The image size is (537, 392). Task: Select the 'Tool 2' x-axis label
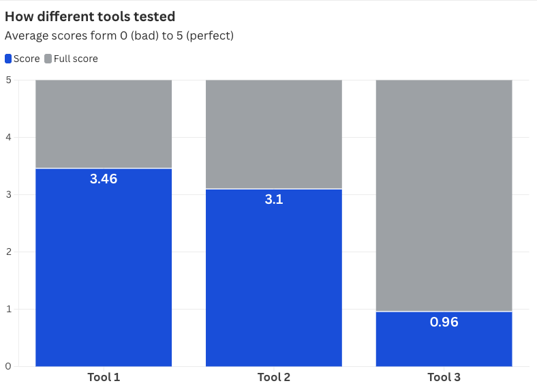click(x=274, y=377)
